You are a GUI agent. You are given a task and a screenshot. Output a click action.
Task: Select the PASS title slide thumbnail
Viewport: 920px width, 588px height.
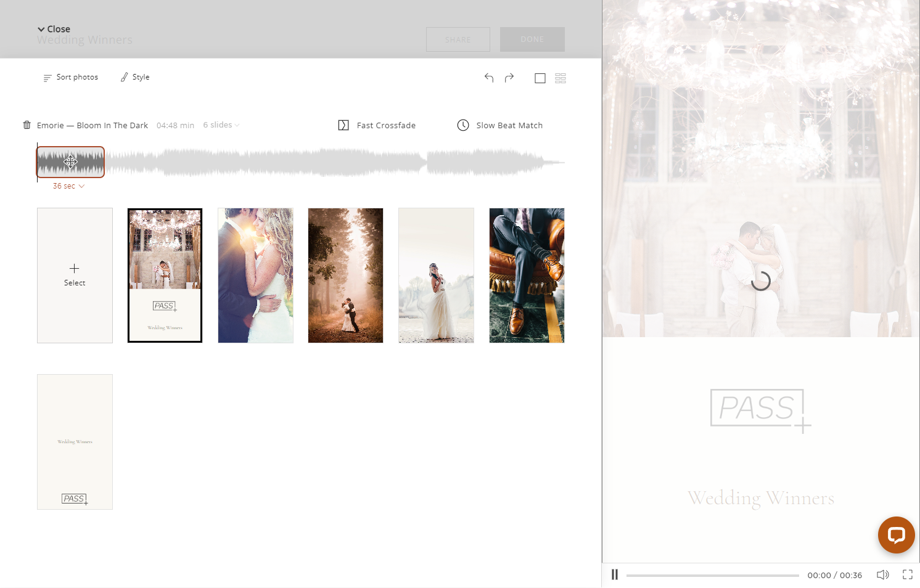pyautogui.click(x=165, y=276)
